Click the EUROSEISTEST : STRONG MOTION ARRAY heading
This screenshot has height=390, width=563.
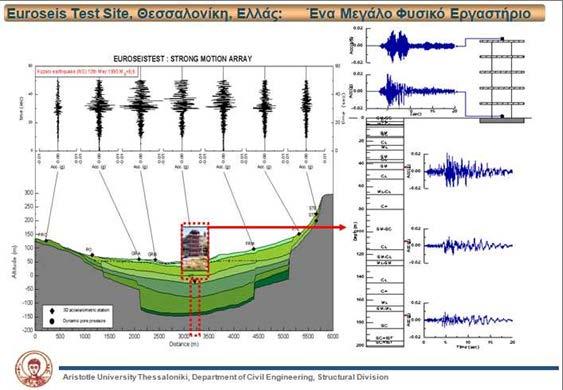tap(183, 59)
